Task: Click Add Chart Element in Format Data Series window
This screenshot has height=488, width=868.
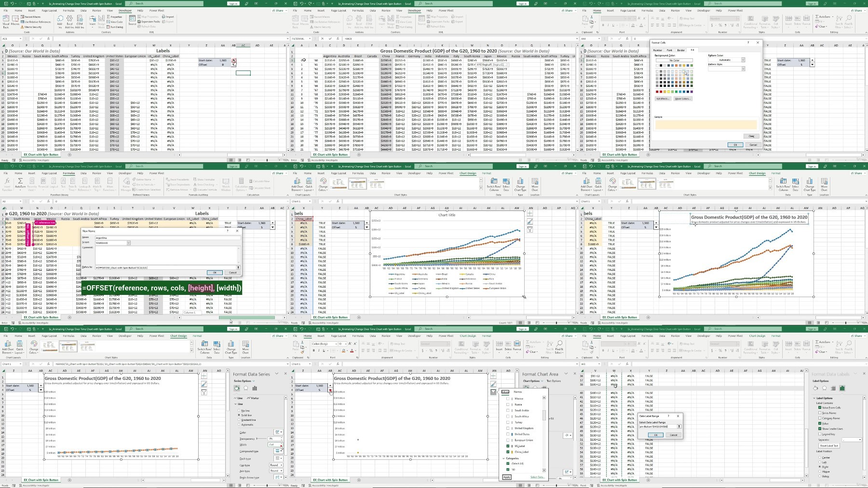Action: click(8, 347)
